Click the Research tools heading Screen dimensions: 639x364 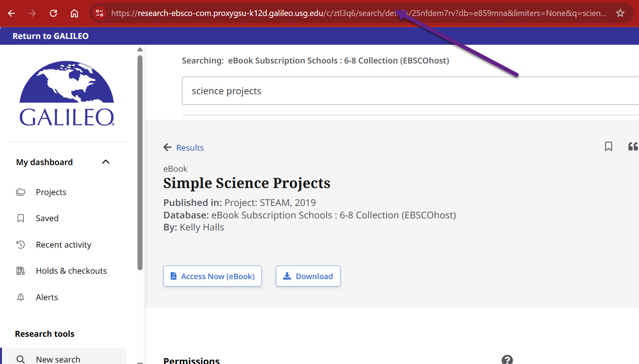45,334
